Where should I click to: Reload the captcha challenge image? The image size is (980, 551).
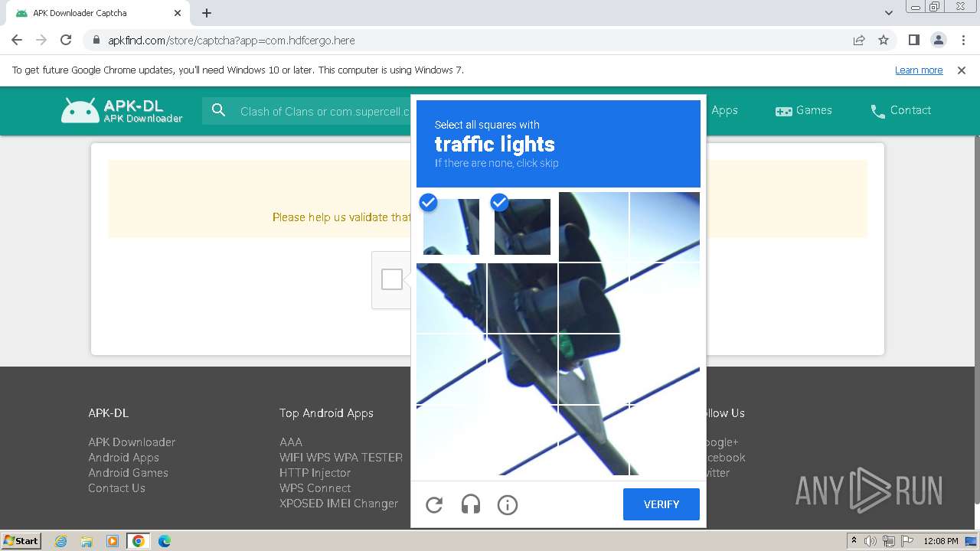(434, 505)
